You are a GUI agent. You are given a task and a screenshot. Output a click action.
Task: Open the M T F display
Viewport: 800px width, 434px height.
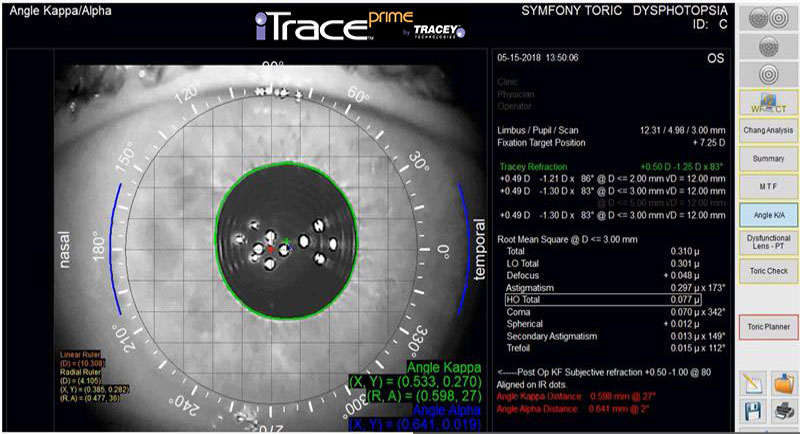(768, 187)
